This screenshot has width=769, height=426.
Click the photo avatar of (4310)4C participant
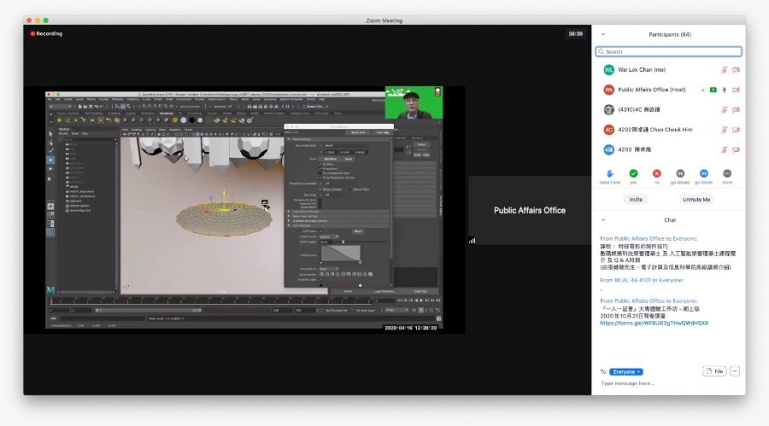(x=609, y=110)
